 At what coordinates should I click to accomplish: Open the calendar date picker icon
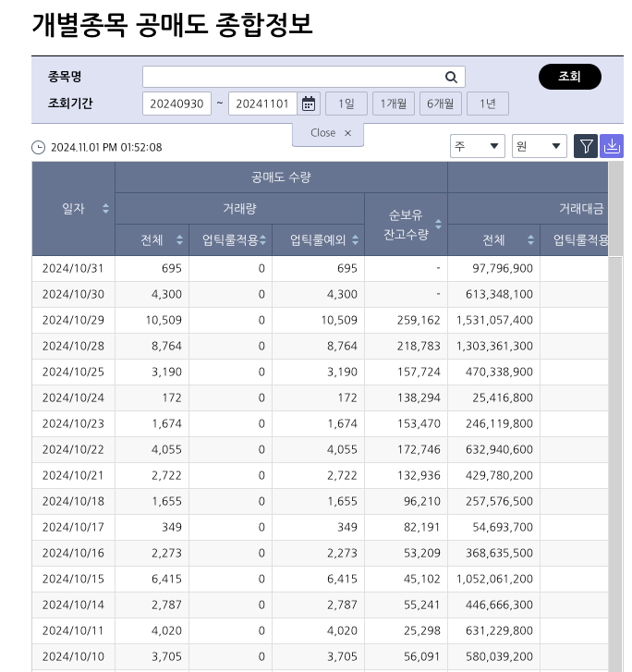[310, 104]
